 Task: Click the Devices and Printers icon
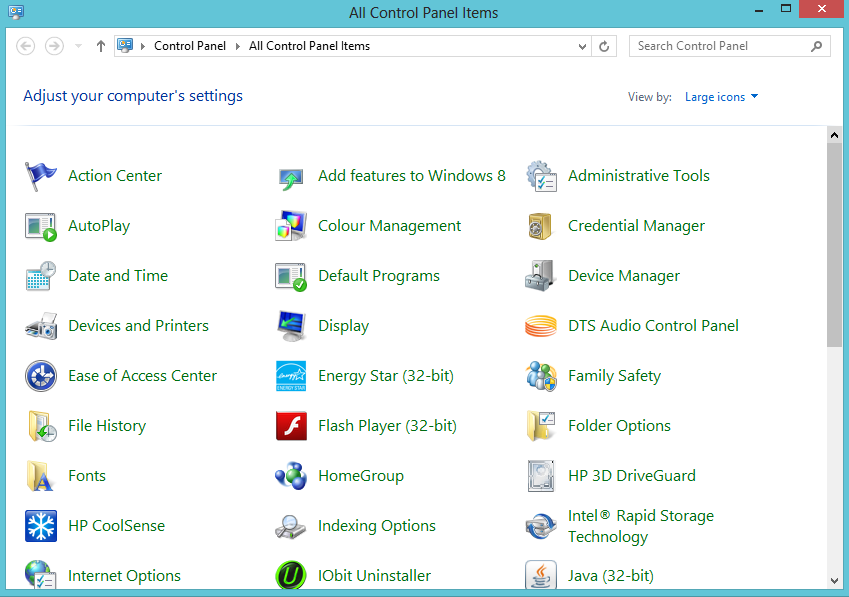coord(41,326)
